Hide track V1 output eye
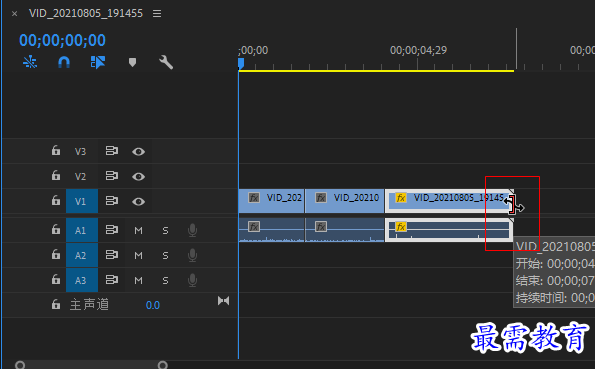 tap(139, 202)
